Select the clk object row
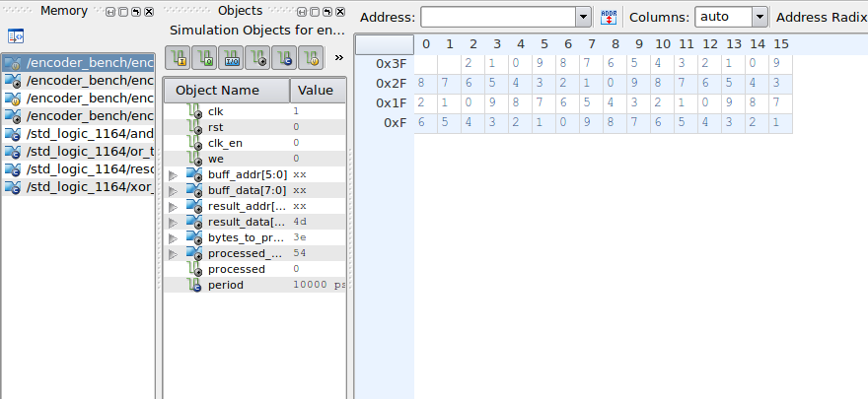868x399 pixels. tap(254, 111)
